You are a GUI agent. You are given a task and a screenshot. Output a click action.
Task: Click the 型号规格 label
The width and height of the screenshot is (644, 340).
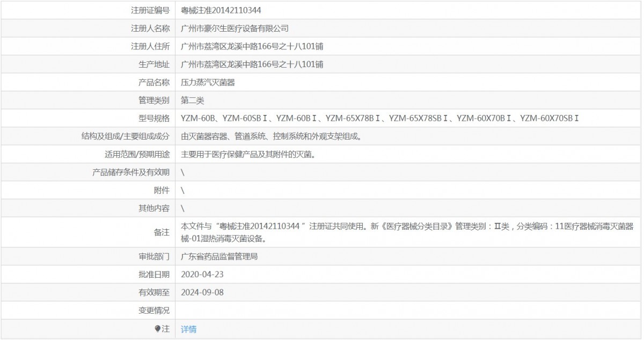click(154, 118)
